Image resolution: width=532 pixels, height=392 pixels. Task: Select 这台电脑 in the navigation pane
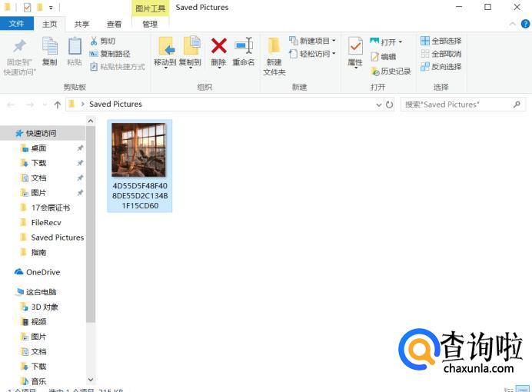click(42, 292)
